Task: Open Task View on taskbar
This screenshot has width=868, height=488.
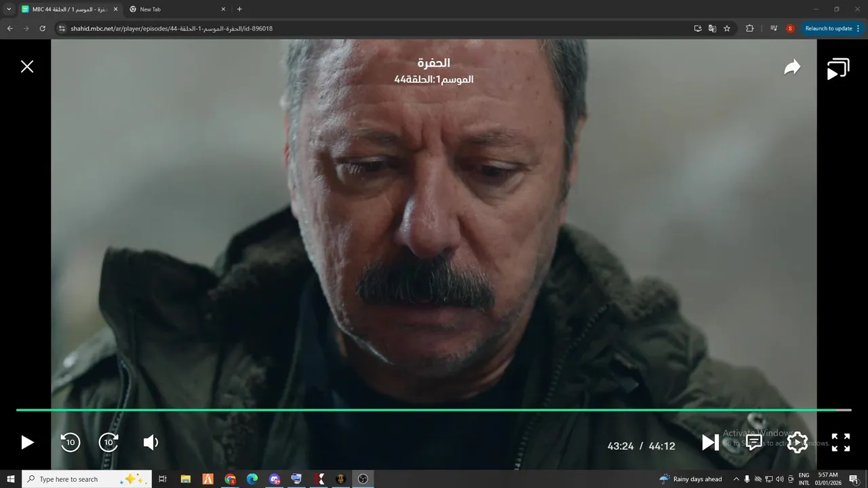Action: coord(163,479)
